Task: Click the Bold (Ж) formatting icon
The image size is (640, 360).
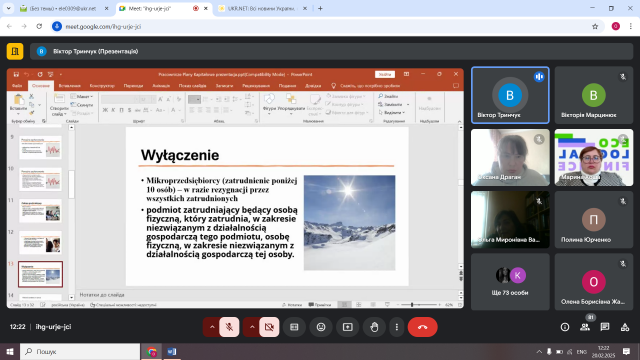Action: (x=105, y=110)
